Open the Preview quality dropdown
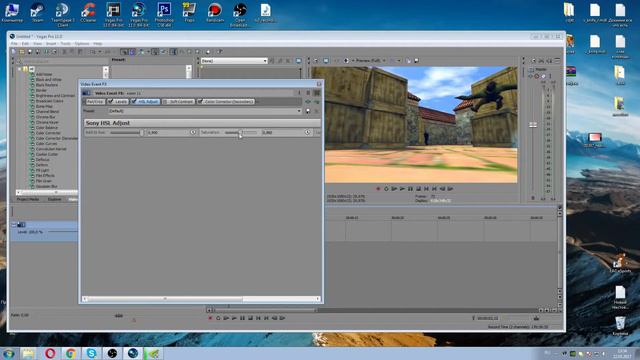The image size is (640, 360). pos(370,61)
